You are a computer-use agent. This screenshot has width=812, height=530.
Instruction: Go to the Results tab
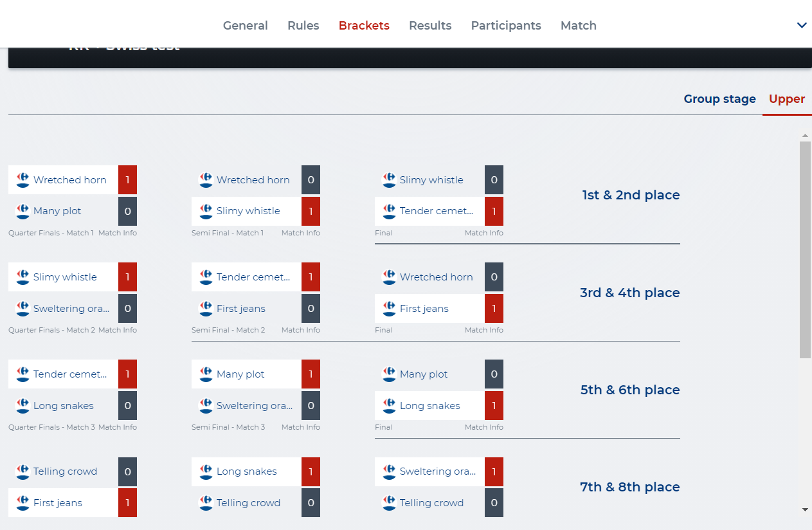tap(430, 26)
